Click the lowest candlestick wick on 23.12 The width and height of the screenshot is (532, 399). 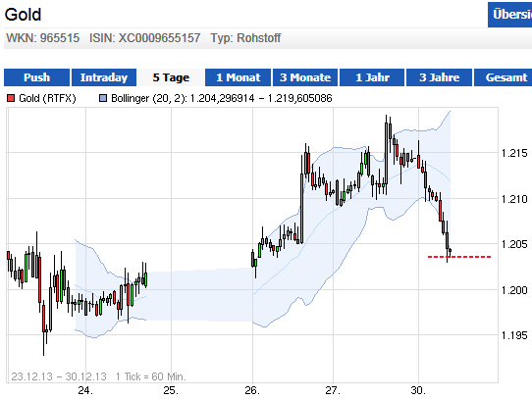click(x=44, y=344)
